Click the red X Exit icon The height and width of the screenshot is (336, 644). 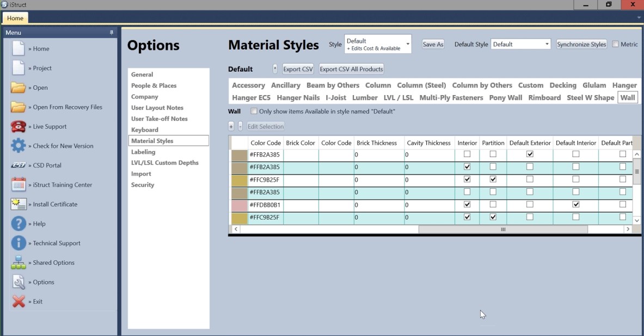click(19, 302)
